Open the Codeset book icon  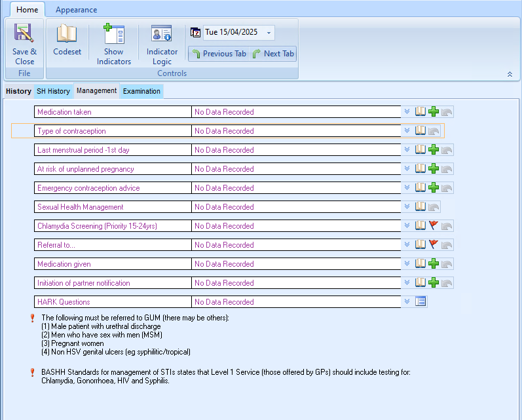[67, 33]
